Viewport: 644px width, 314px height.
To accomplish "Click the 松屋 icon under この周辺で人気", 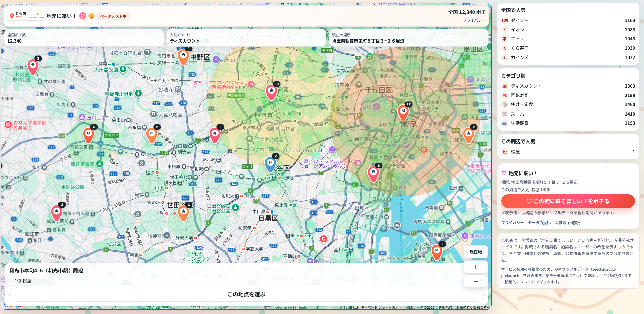I will pos(505,152).
